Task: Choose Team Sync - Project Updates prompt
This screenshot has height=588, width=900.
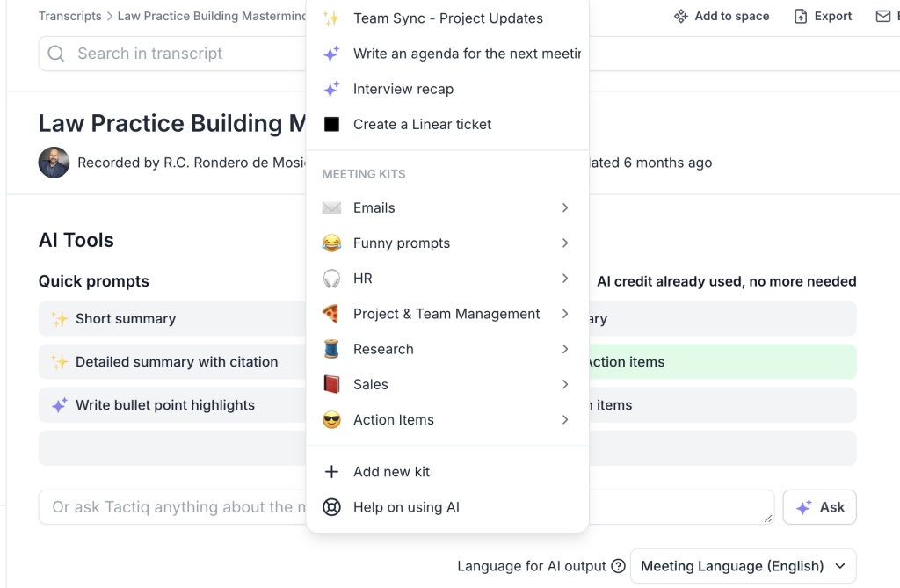Action: (447, 18)
